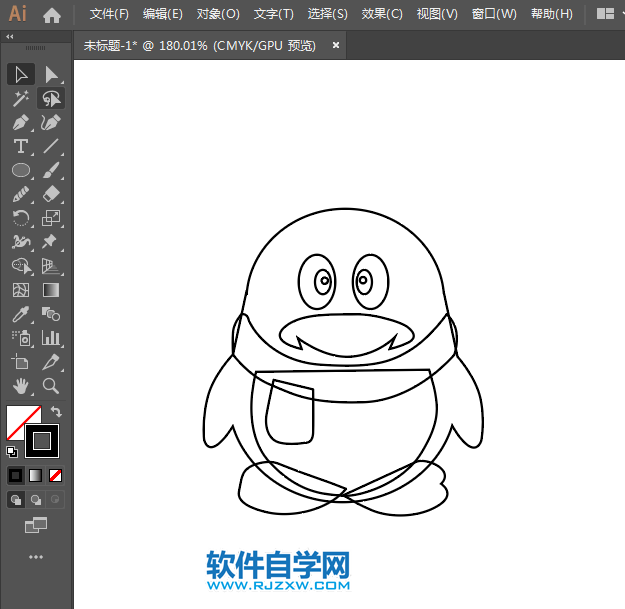
Task: Open the 选择(S) menu
Action: point(328,14)
